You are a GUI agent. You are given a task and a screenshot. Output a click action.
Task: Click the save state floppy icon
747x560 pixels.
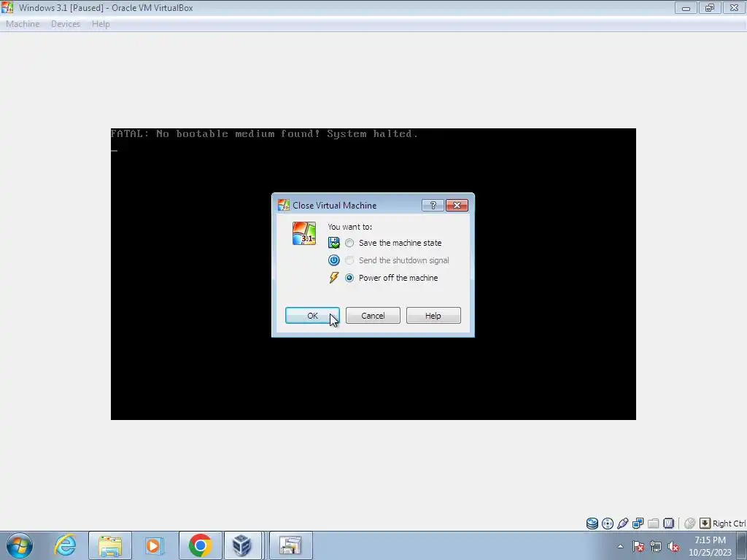334,243
